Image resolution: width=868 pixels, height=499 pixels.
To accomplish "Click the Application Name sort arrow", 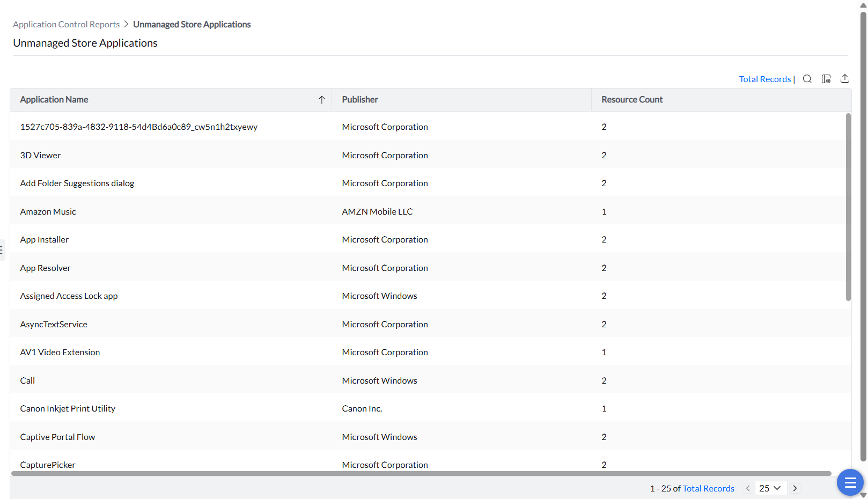I will 322,100.
